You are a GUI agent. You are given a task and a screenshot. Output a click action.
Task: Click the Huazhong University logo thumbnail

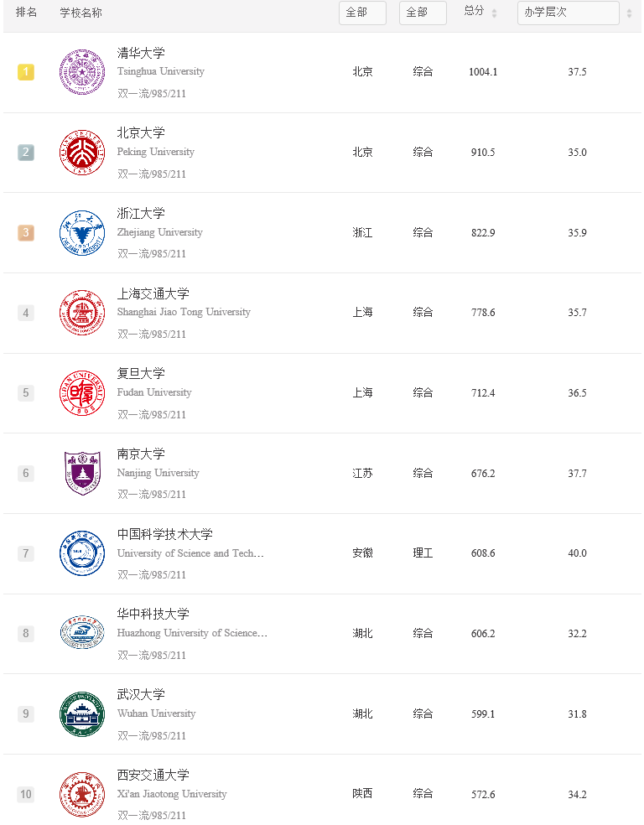tap(82, 633)
